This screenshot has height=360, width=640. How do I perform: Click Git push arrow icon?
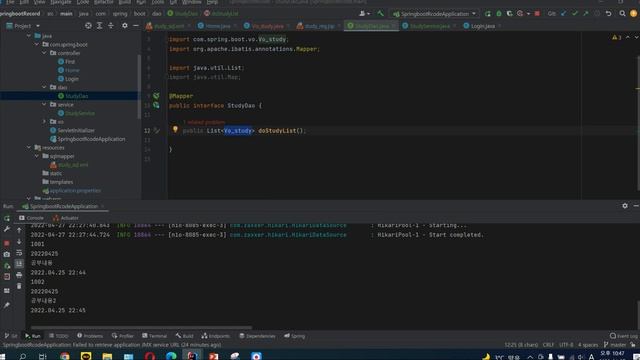(586, 13)
